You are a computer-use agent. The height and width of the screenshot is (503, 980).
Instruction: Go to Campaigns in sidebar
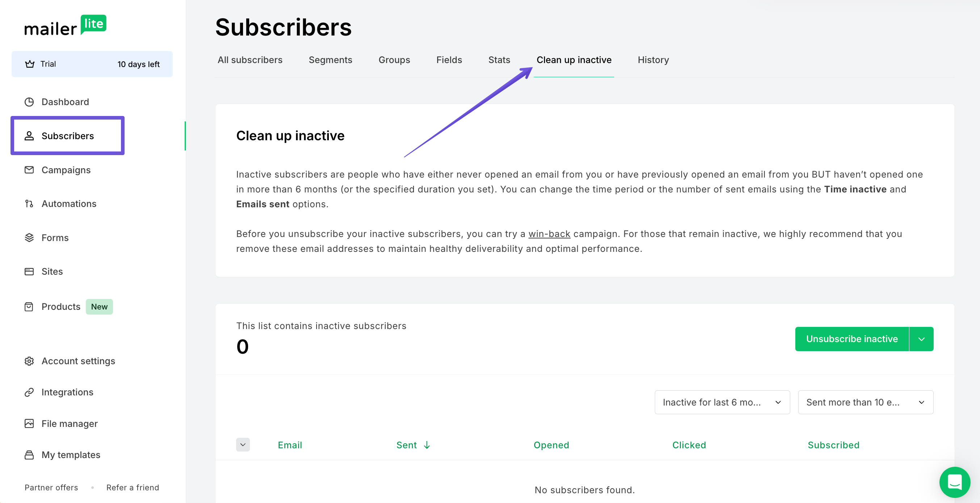[66, 170]
